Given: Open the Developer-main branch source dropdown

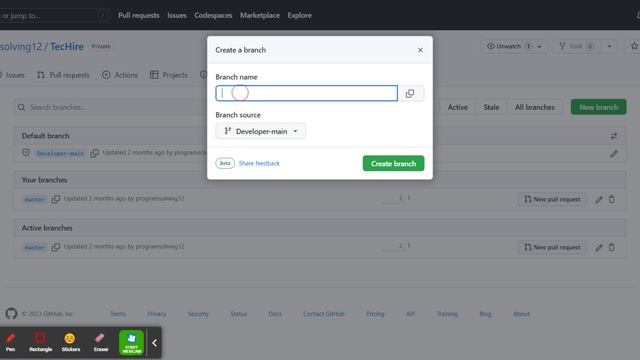Looking at the screenshot, I should (260, 131).
